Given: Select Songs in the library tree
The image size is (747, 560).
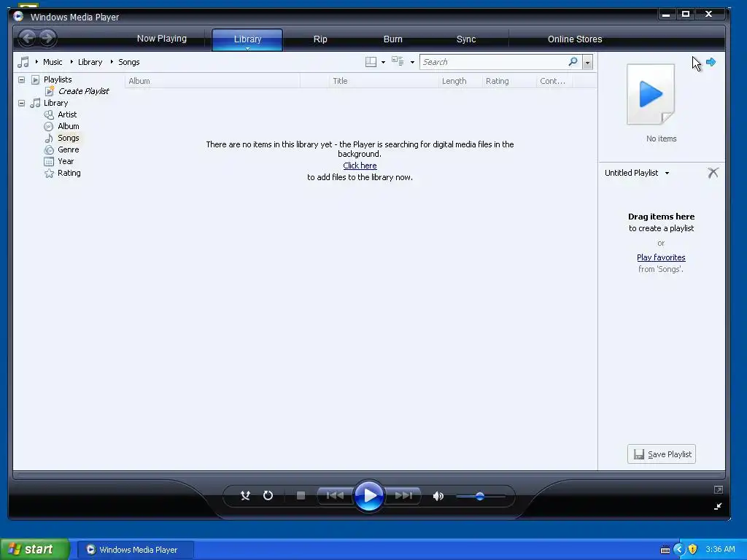Looking at the screenshot, I should click(x=68, y=138).
